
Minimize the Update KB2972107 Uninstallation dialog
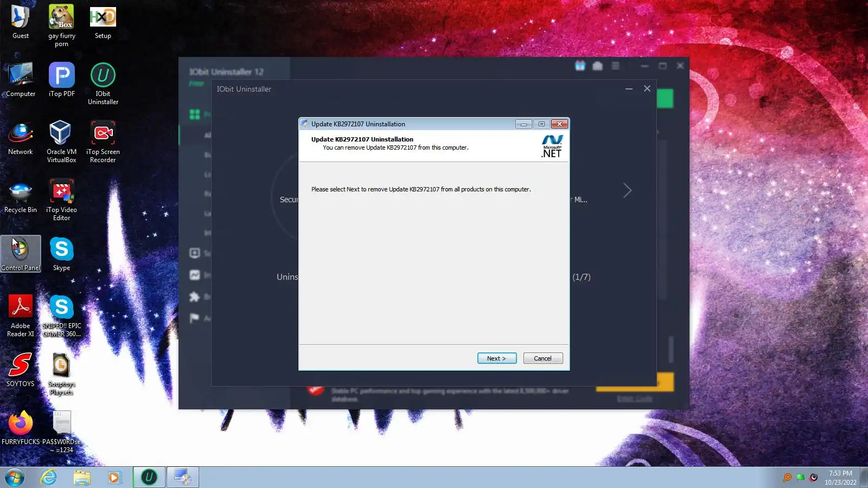pos(524,124)
